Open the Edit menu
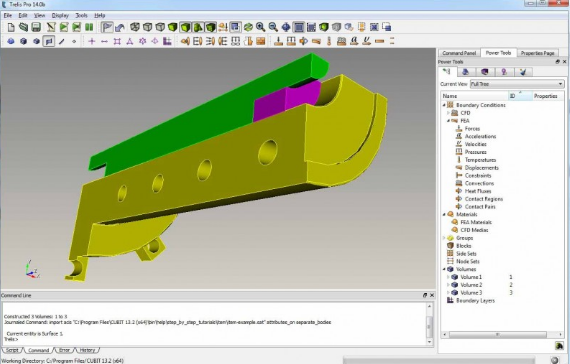570x364 pixels. pos(23,15)
